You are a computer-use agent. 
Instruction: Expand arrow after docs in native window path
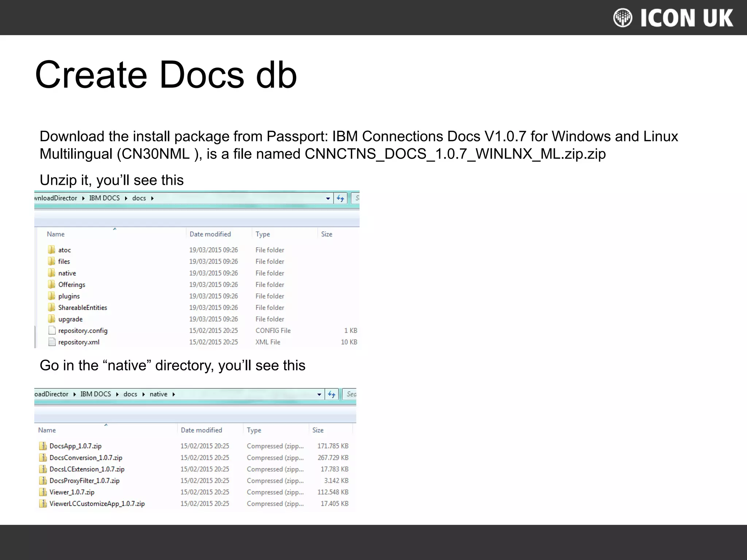pos(143,394)
